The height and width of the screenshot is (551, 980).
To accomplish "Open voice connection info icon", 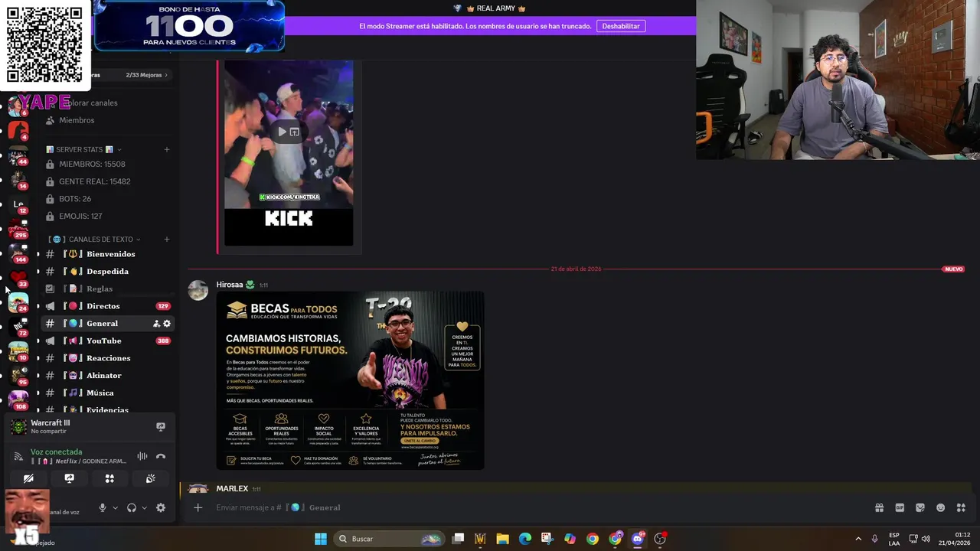I will 18,456.
